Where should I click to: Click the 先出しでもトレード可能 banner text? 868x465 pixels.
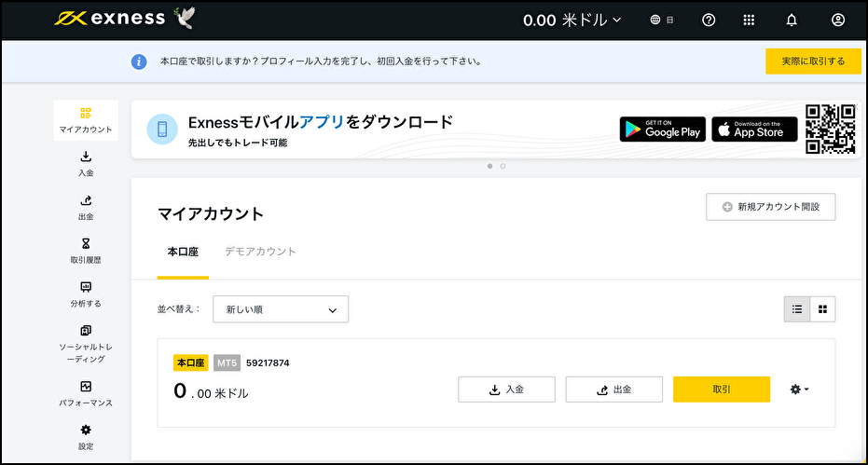pos(238,143)
